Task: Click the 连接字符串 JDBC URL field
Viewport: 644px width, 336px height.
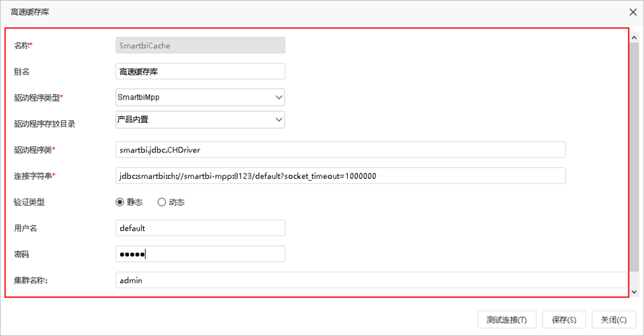Action: point(340,176)
